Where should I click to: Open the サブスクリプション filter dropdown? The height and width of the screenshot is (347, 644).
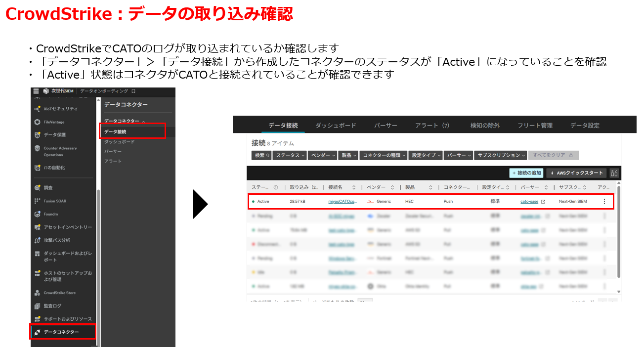501,155
